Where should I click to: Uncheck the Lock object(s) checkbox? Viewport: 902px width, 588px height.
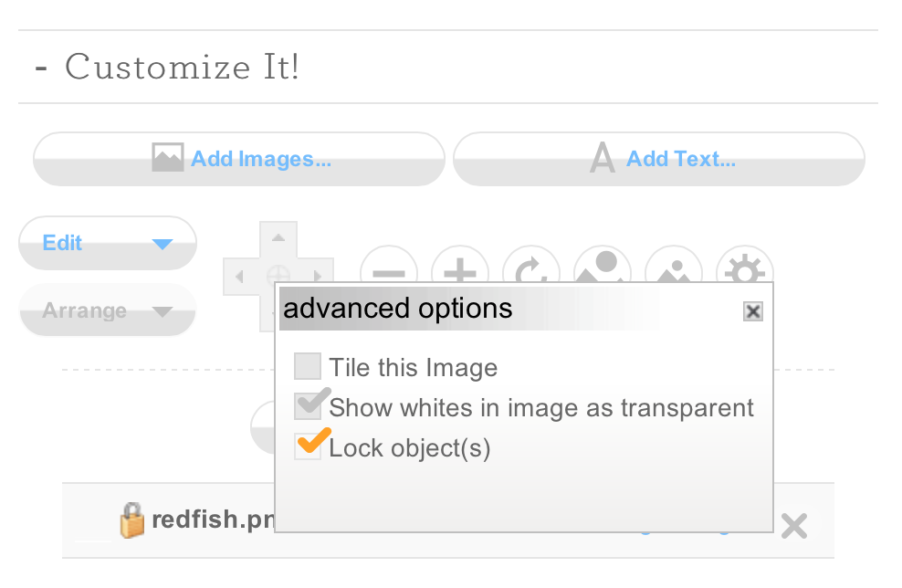[307, 446]
